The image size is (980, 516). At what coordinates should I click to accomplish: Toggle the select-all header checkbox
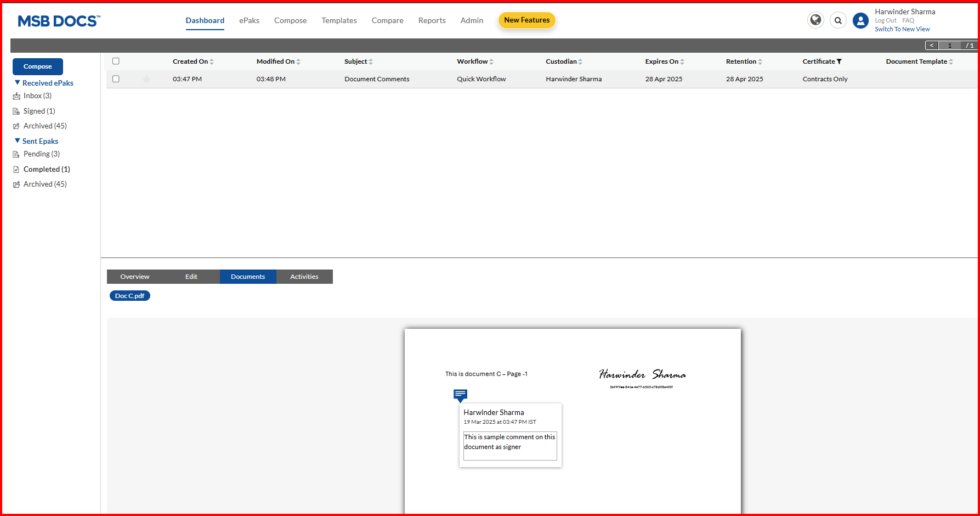pyautogui.click(x=116, y=61)
